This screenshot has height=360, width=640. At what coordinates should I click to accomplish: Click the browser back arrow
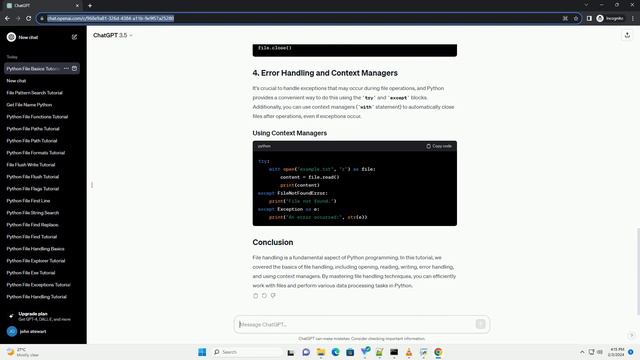coord(7,18)
